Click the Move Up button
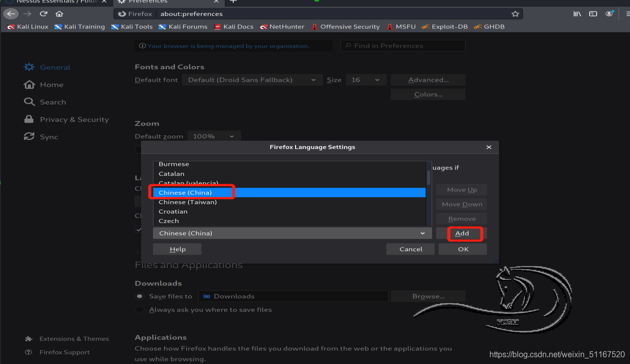This screenshot has width=630, height=364. [x=462, y=190]
